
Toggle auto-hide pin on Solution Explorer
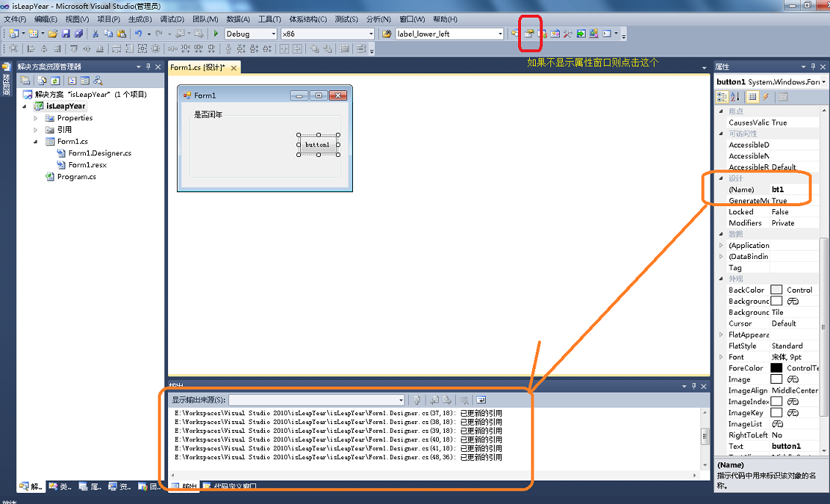click(148, 67)
